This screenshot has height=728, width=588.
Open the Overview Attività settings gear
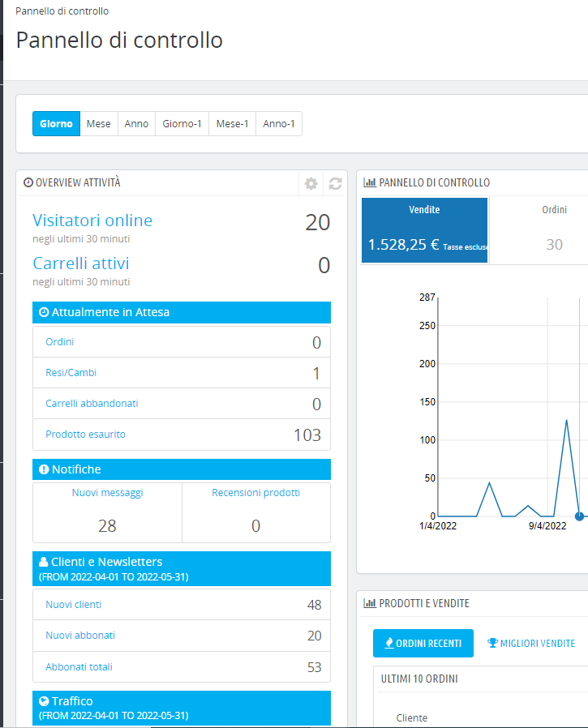pyautogui.click(x=311, y=183)
